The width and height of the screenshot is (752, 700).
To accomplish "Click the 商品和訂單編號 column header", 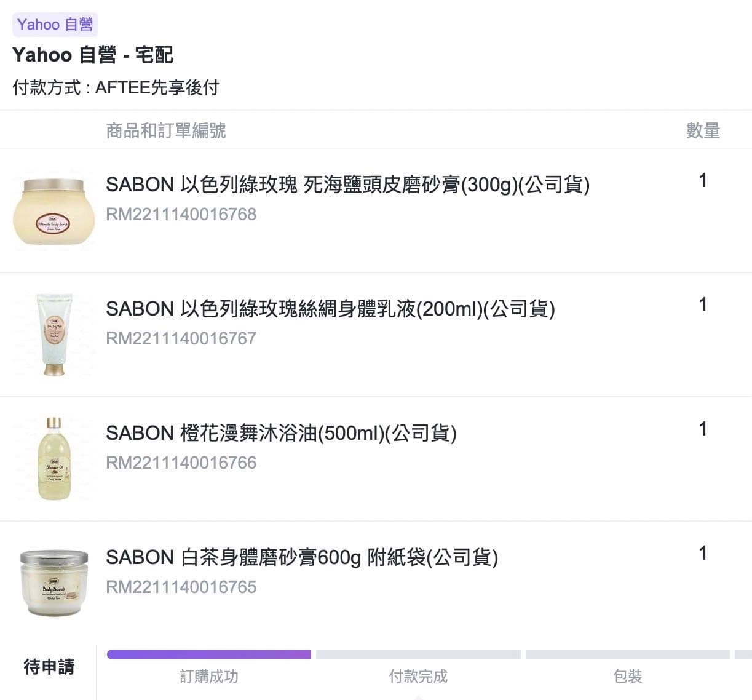I will (x=165, y=130).
